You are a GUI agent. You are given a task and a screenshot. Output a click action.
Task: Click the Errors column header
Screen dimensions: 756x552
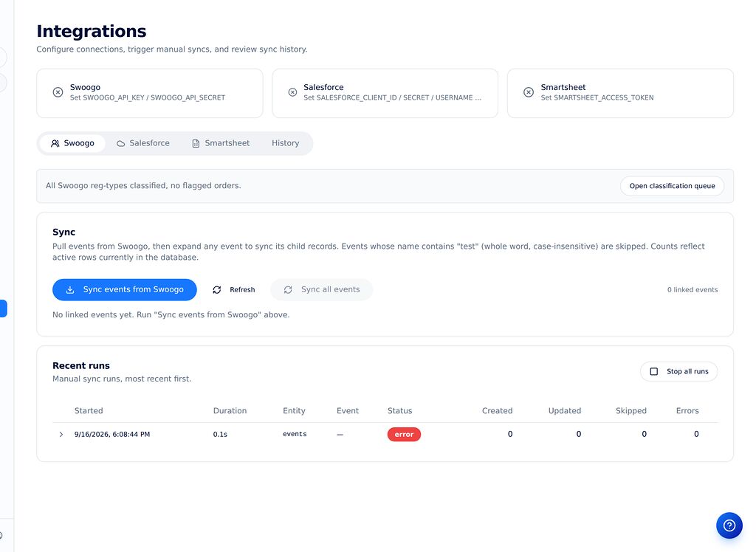click(687, 411)
